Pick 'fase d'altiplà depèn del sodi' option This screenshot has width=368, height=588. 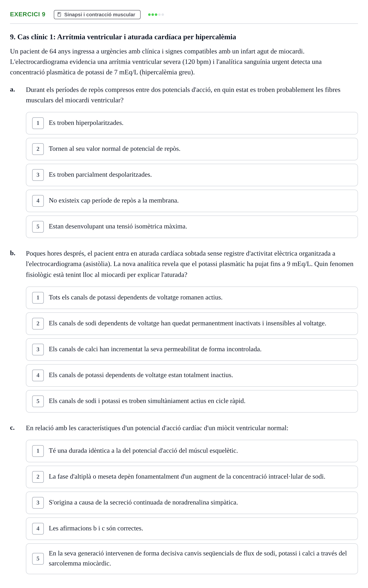[x=192, y=477]
